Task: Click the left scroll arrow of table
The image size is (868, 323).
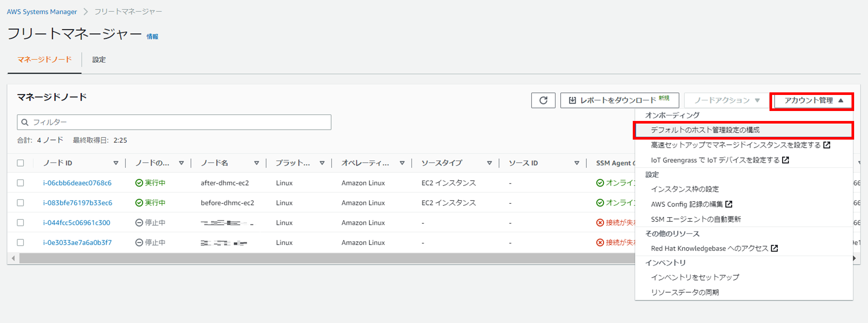Action: 13,258
